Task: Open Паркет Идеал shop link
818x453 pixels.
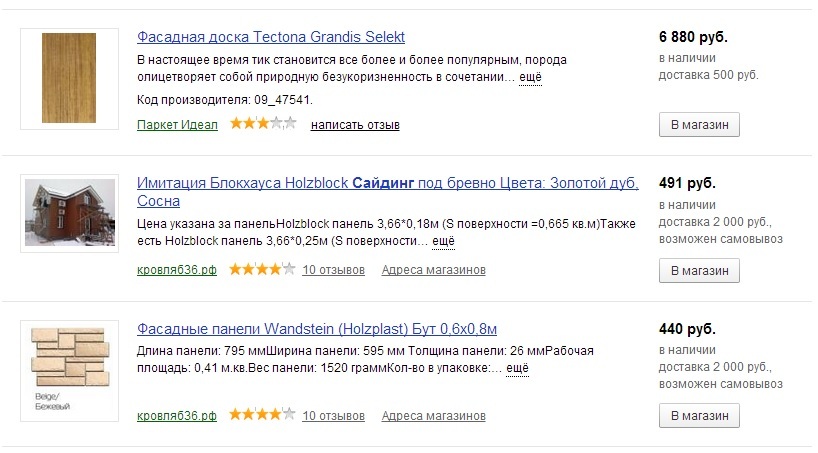Action: (177, 125)
